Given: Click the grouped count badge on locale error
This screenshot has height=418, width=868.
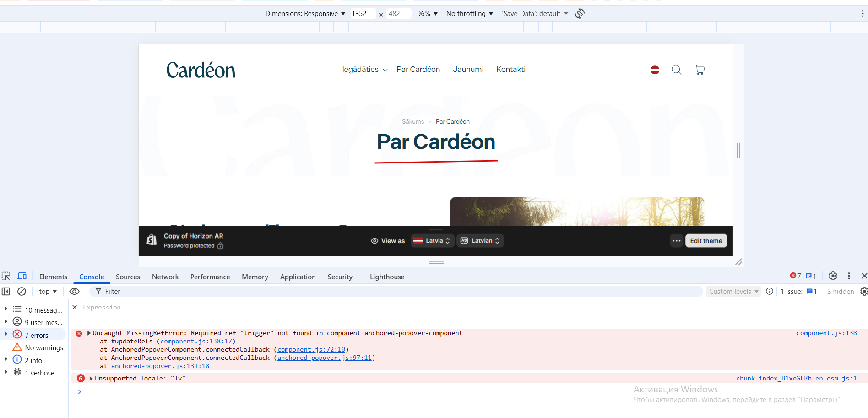Looking at the screenshot, I should click(x=81, y=378).
